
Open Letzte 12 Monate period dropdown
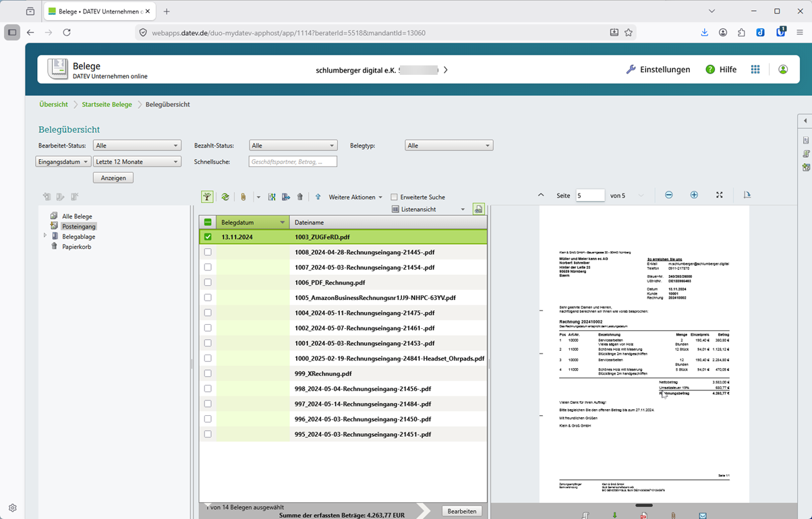(x=137, y=162)
